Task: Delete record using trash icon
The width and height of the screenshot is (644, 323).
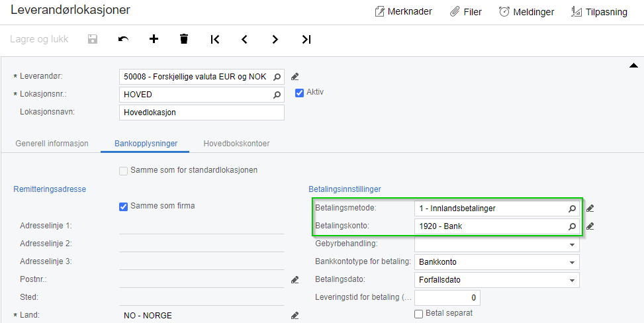Action: click(184, 40)
